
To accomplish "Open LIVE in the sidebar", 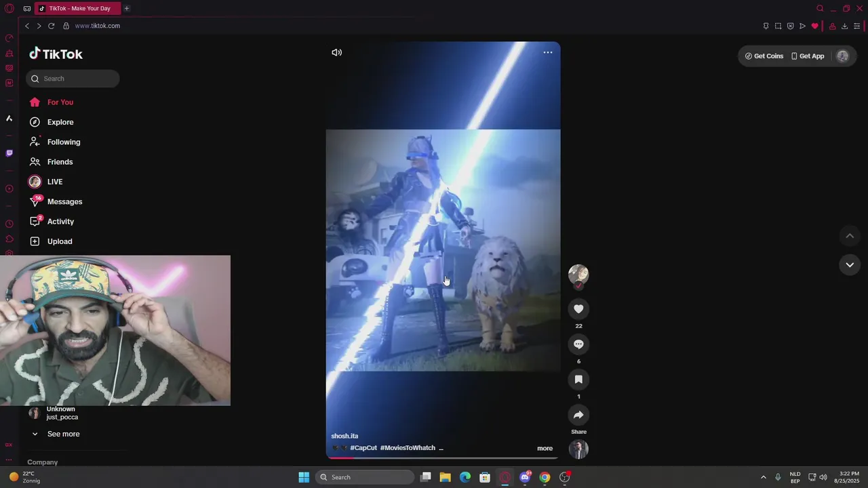I will click(46, 182).
